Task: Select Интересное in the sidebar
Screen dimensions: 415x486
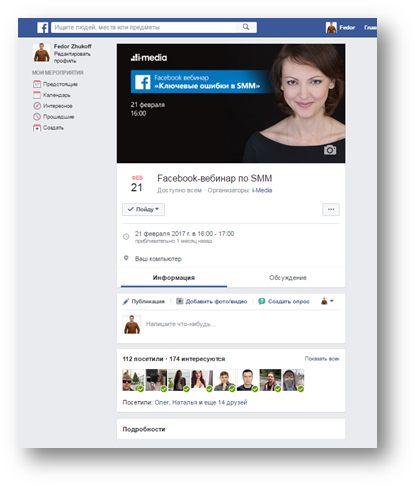Action: 58,106
